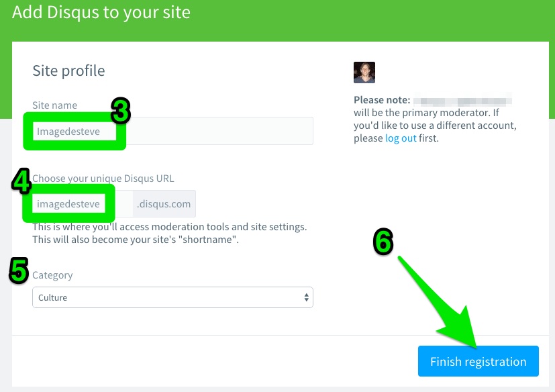Viewport: 555px width, 392px height.
Task: Follow the log out link
Action: pyautogui.click(x=401, y=138)
